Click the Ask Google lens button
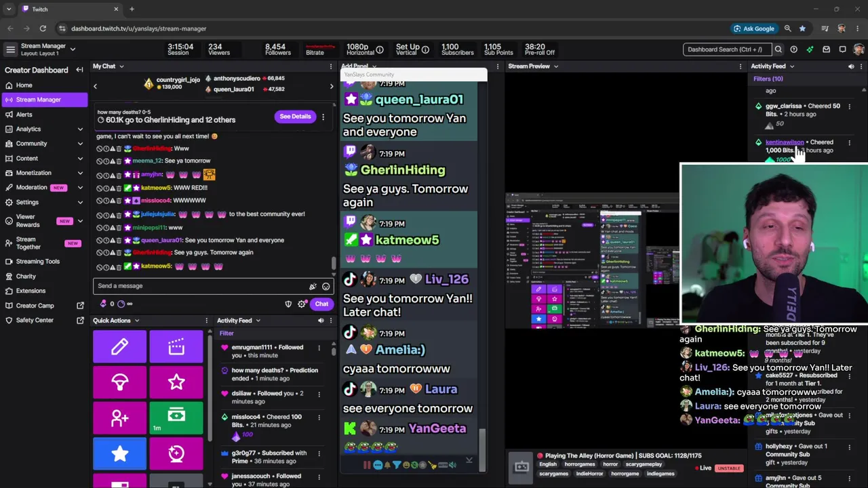Screen dimensions: 868x488 click(x=754, y=28)
